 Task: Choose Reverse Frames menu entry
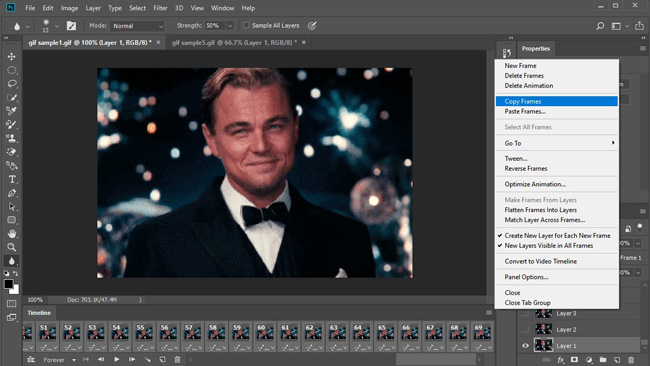557,168
